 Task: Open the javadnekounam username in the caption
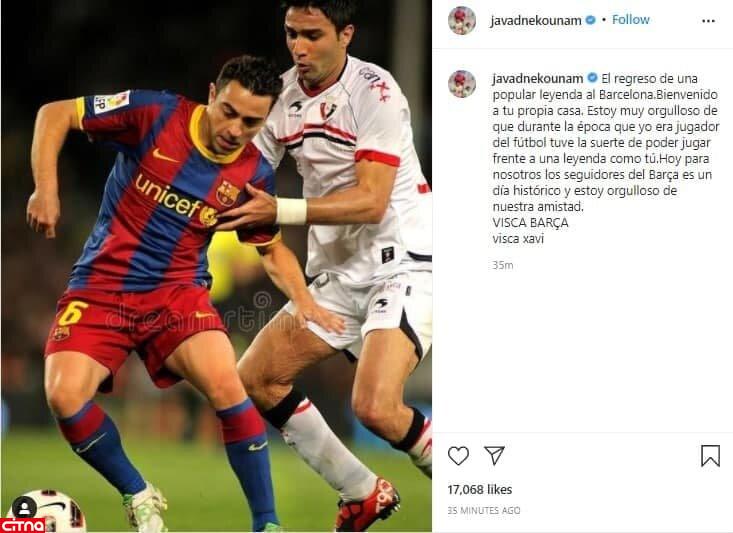click(x=538, y=79)
